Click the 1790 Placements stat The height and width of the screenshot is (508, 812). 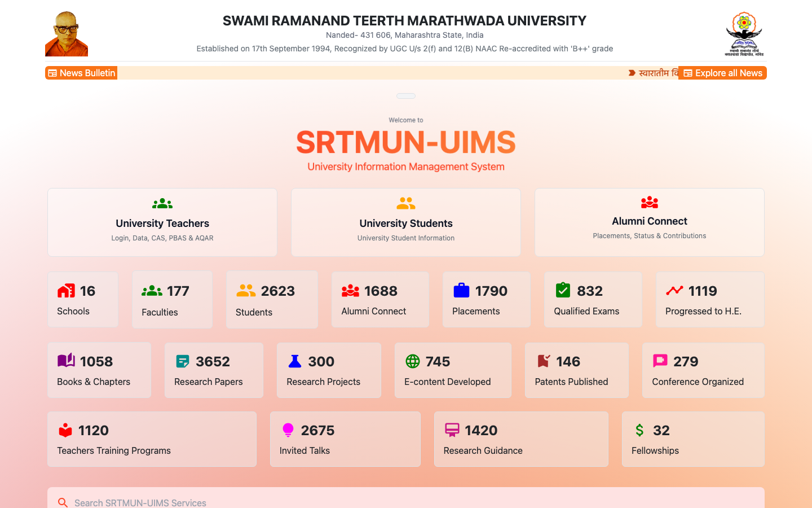coord(487,300)
